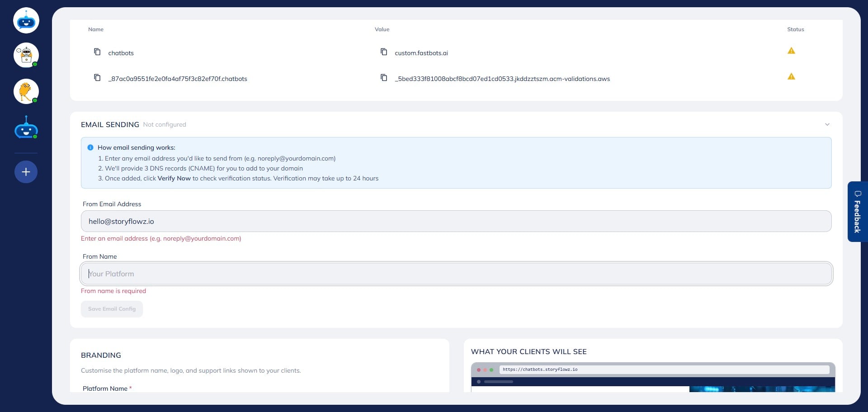Select the bottom blue robot chatbot avatar

tap(26, 128)
